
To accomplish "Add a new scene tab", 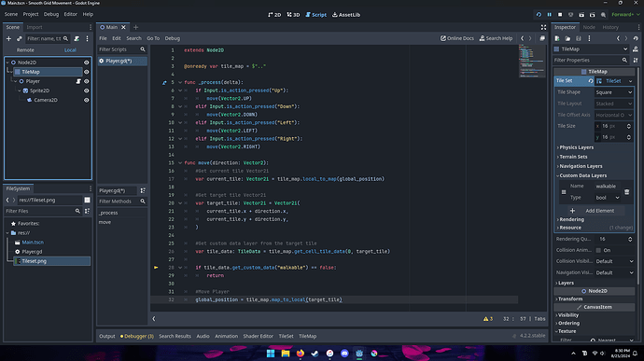I will pos(135,27).
